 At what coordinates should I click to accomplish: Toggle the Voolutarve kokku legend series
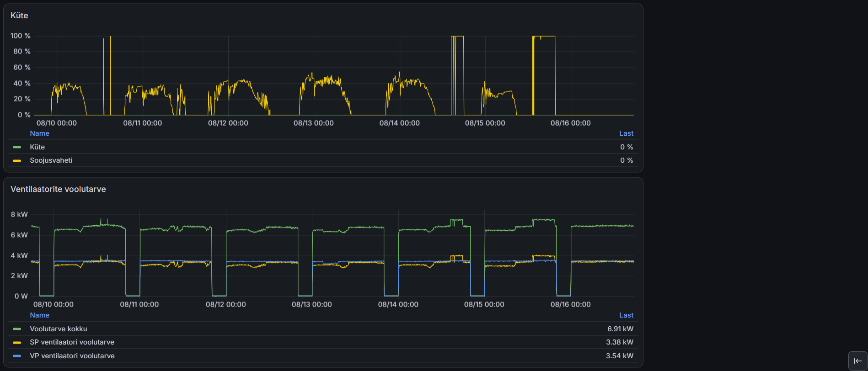(x=58, y=329)
